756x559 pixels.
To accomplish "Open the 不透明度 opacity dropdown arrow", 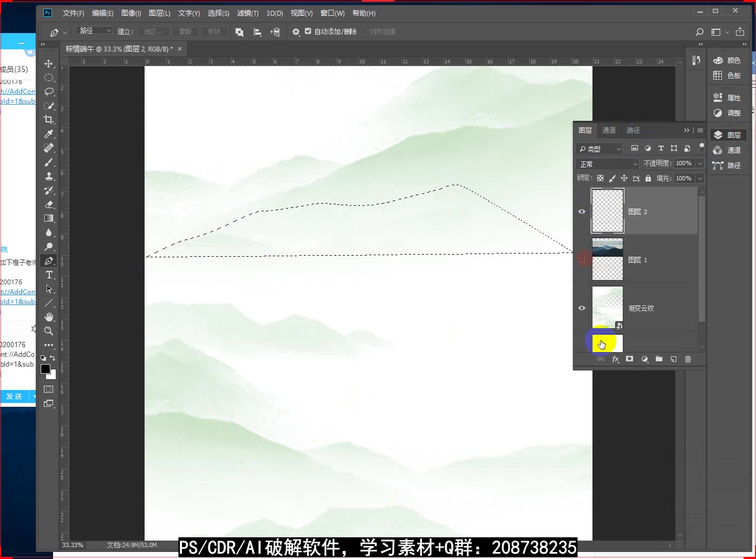I will (699, 163).
